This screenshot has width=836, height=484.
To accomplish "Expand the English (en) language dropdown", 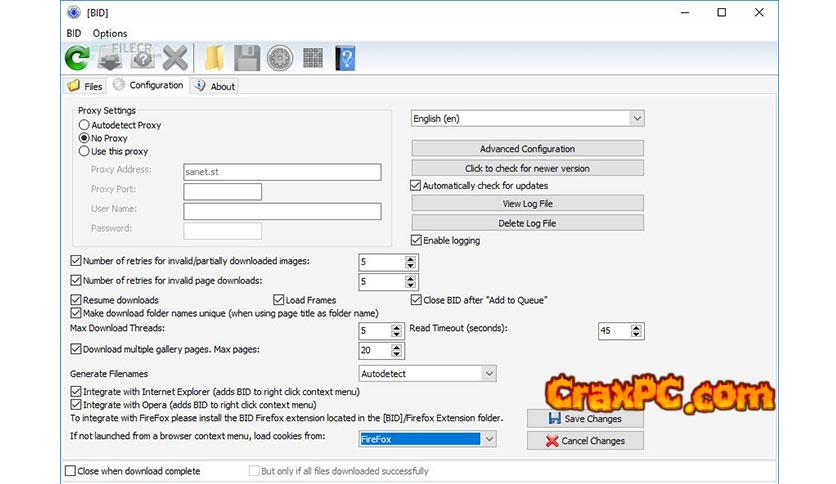I will click(x=636, y=118).
